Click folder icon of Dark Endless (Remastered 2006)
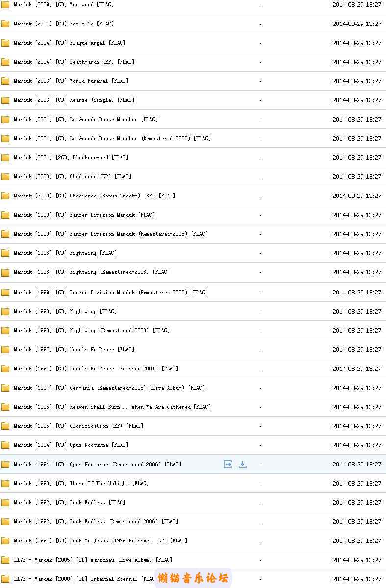Viewport: 386px width, 588px height. tap(5, 521)
